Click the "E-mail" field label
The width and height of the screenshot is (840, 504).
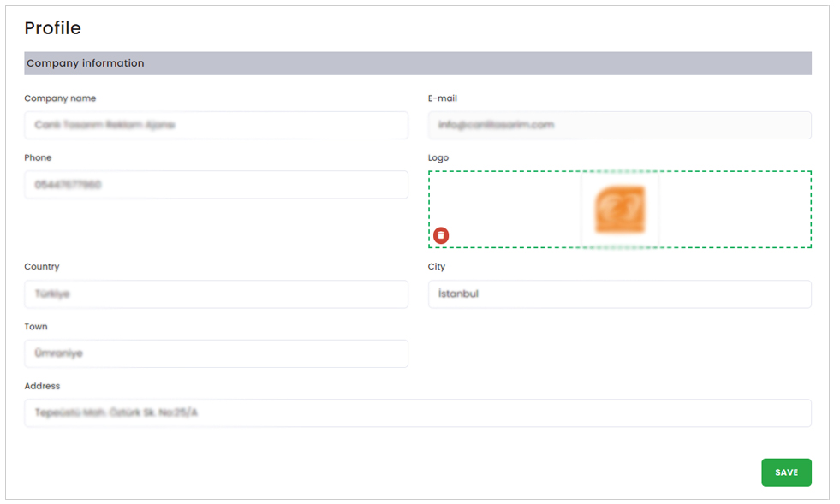(x=443, y=98)
